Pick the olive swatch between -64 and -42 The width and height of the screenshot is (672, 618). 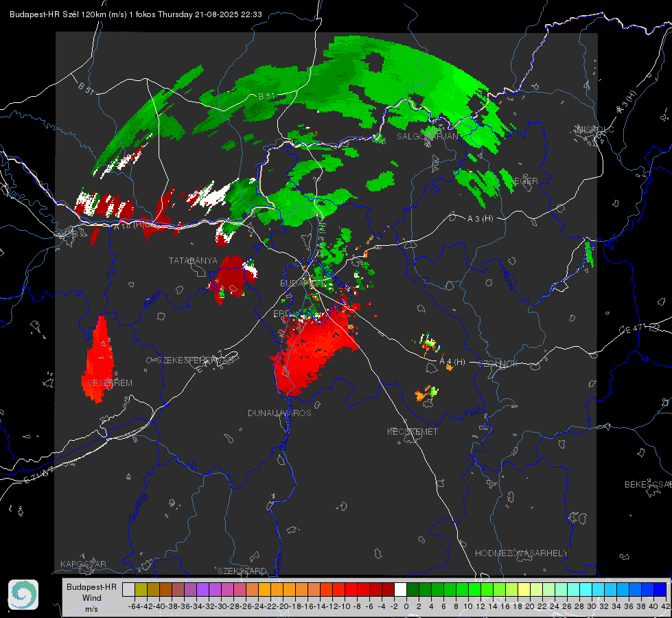141,589
